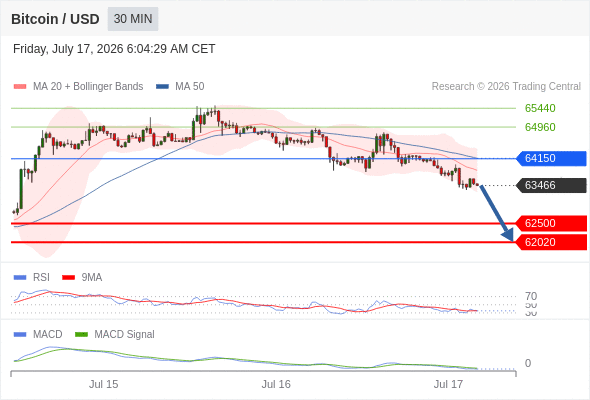Click the 30 MIN timeframe button
Viewport: 590px width, 400px height.
coord(133,19)
